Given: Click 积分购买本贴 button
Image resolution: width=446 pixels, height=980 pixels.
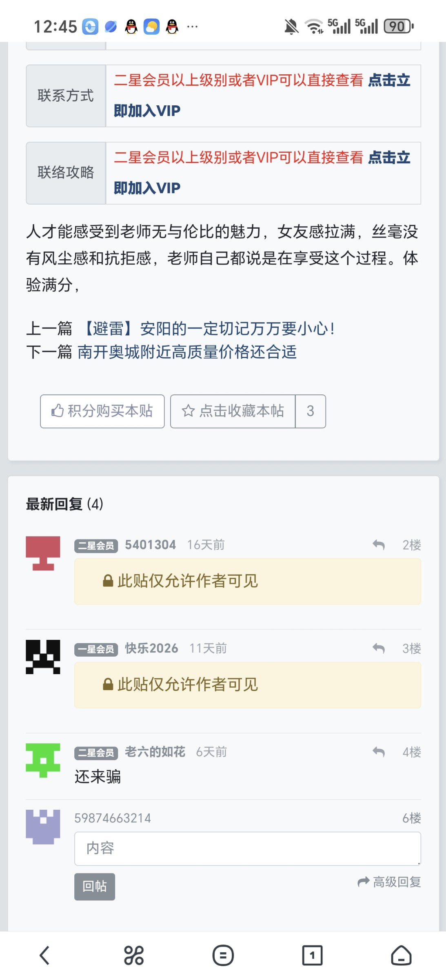Looking at the screenshot, I should (x=102, y=411).
